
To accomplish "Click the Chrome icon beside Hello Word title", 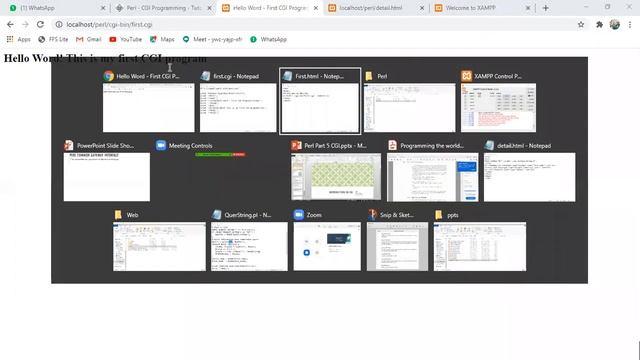I will coord(109,76).
